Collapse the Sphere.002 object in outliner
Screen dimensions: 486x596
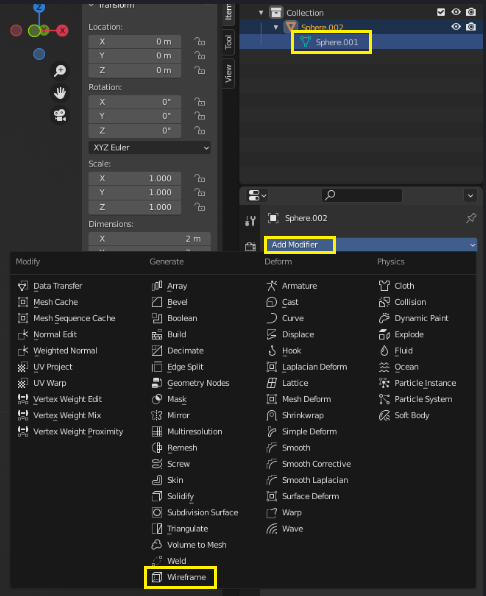click(x=276, y=27)
